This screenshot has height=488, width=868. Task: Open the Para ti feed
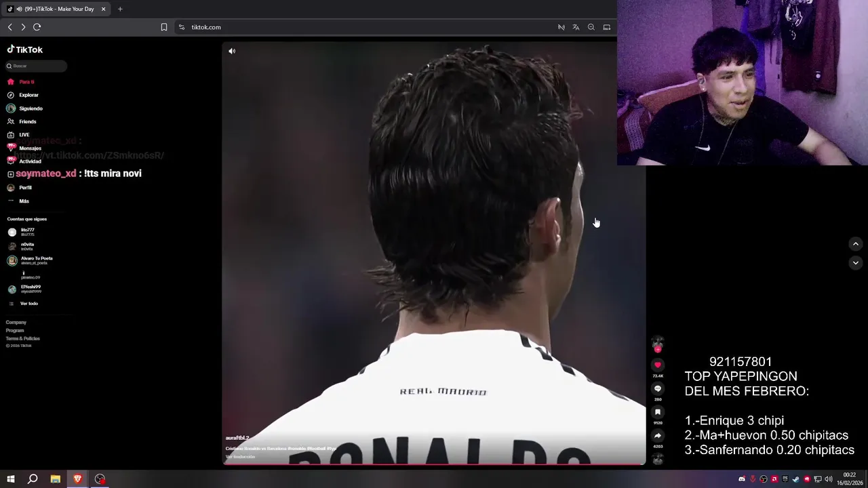(x=21, y=82)
